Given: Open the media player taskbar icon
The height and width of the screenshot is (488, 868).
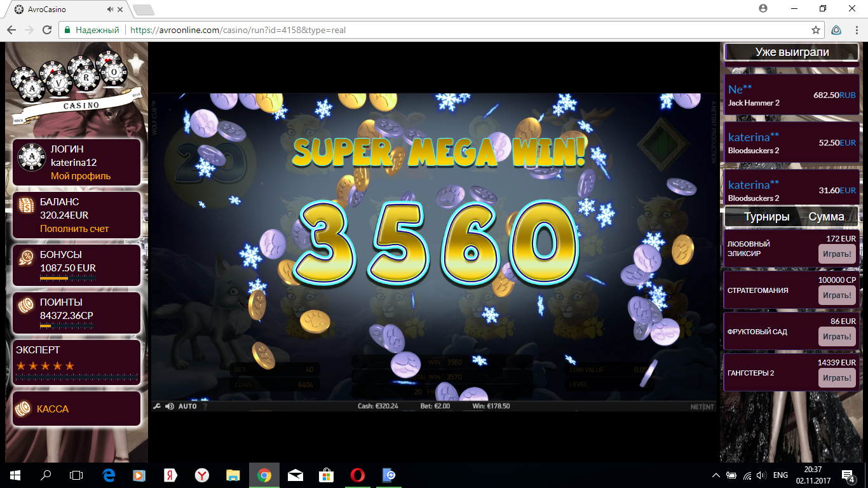Looking at the screenshot, I should pos(139,475).
